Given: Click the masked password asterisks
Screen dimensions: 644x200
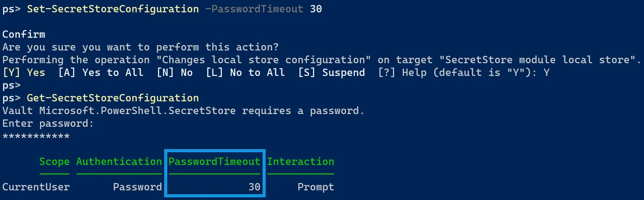Looking at the screenshot, I should [36, 136].
